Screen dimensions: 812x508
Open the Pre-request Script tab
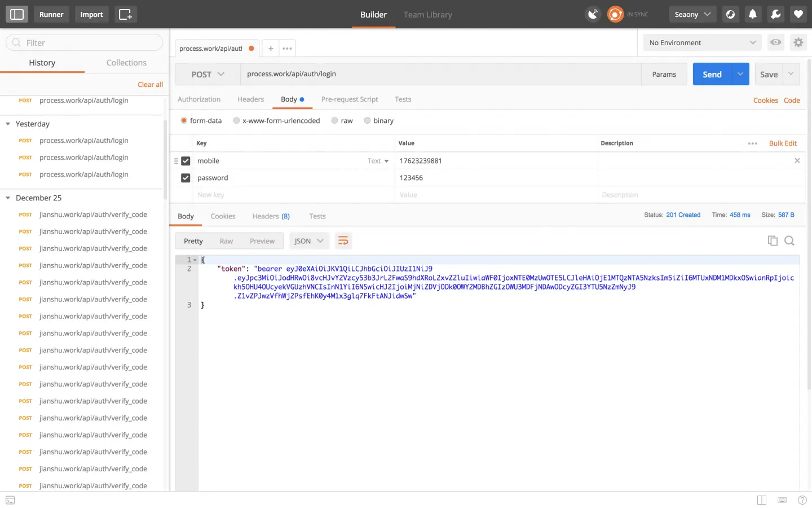coord(350,99)
